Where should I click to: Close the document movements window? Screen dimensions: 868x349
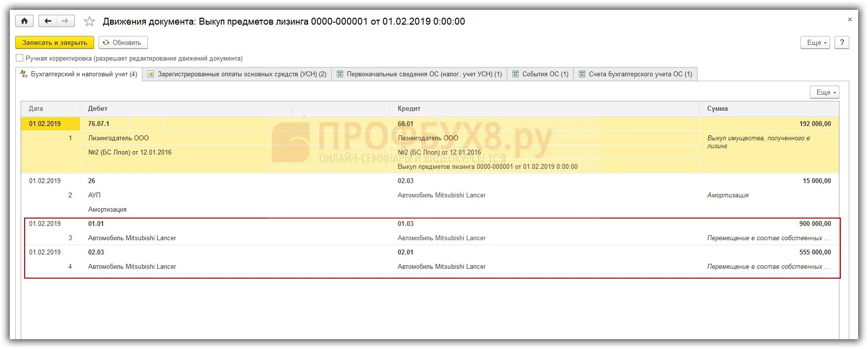850,20
